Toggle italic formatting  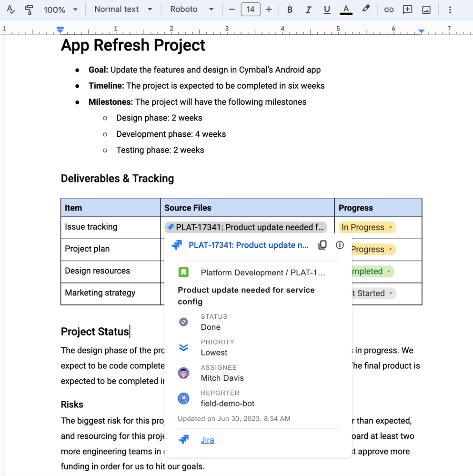(x=308, y=10)
